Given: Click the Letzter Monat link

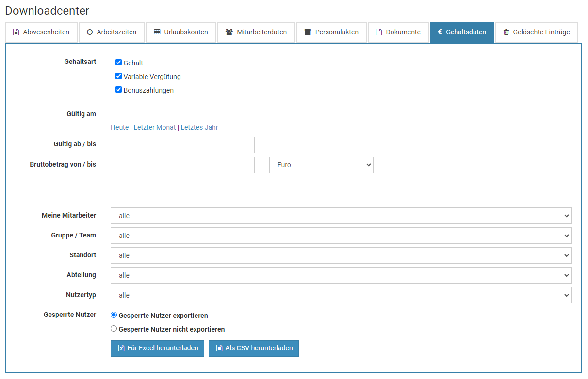Looking at the screenshot, I should (155, 127).
